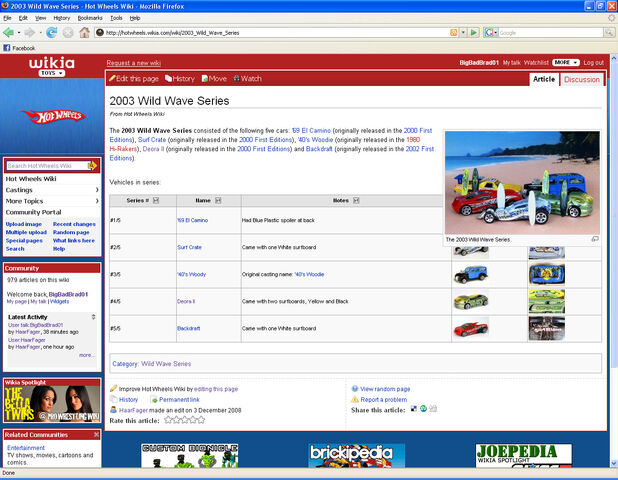Screen dimensions: 618x480
Task: Click in the Google search box
Action: 551,33
